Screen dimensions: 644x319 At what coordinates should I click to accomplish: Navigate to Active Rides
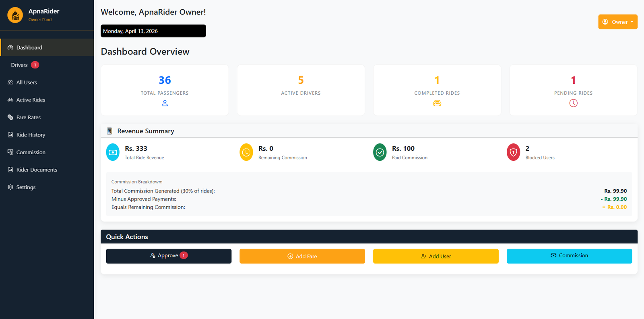pos(47,100)
